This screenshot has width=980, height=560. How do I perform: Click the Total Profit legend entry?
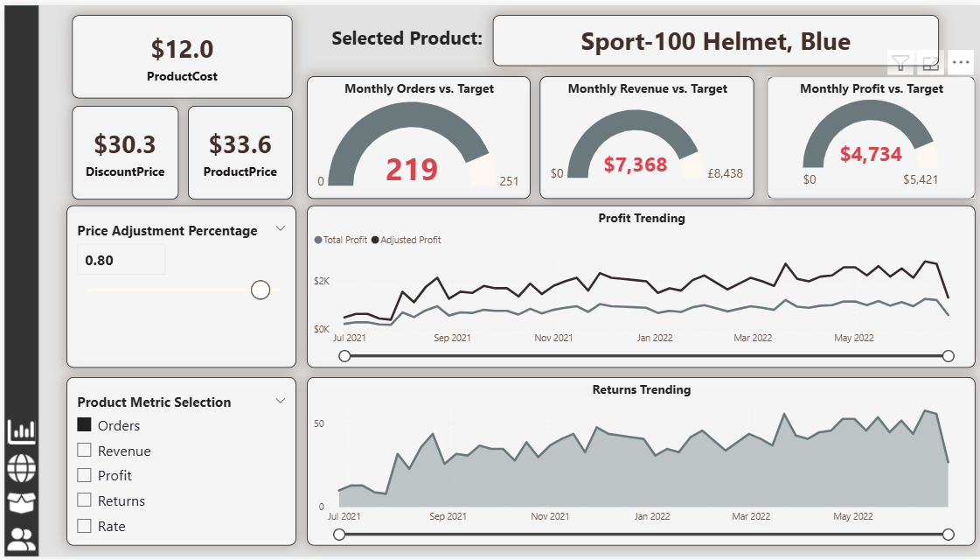pyautogui.click(x=344, y=240)
